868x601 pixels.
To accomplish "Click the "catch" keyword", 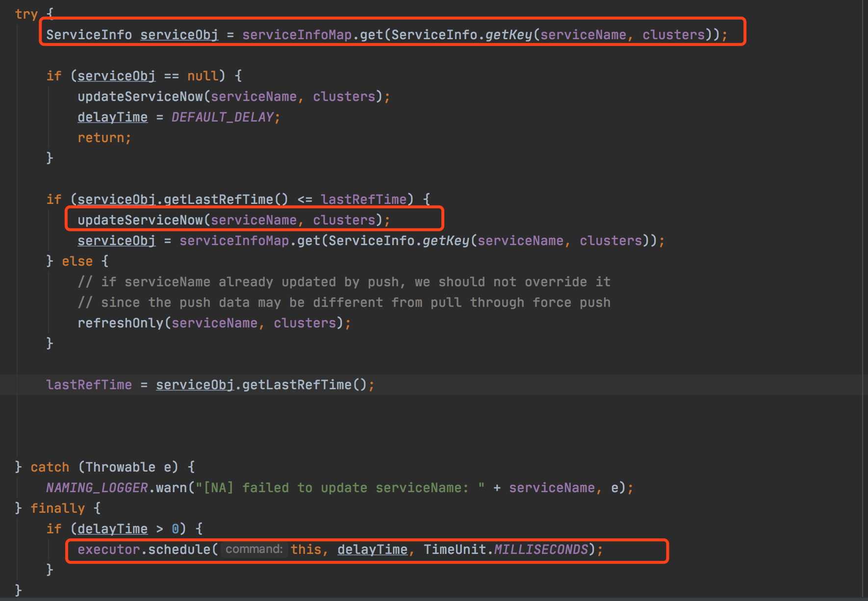I will coord(50,467).
